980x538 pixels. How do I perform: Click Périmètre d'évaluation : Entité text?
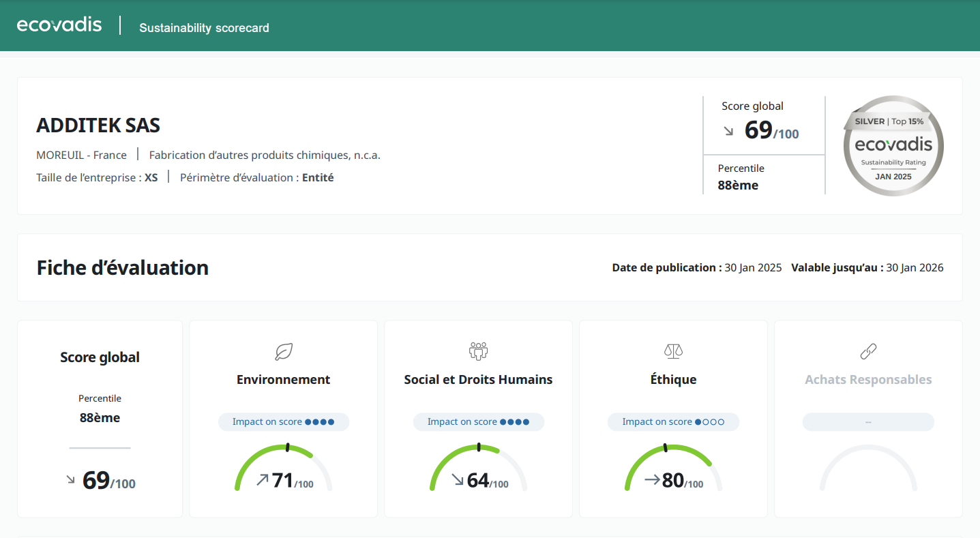257,177
